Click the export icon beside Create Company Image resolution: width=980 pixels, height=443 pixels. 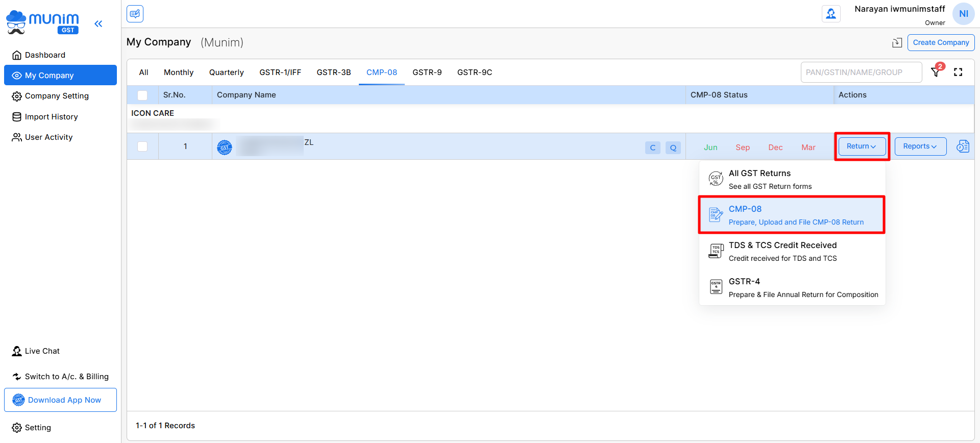point(897,42)
